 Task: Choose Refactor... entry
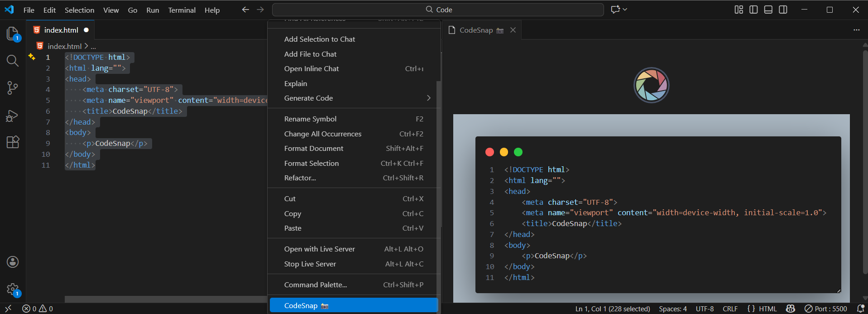(354, 178)
